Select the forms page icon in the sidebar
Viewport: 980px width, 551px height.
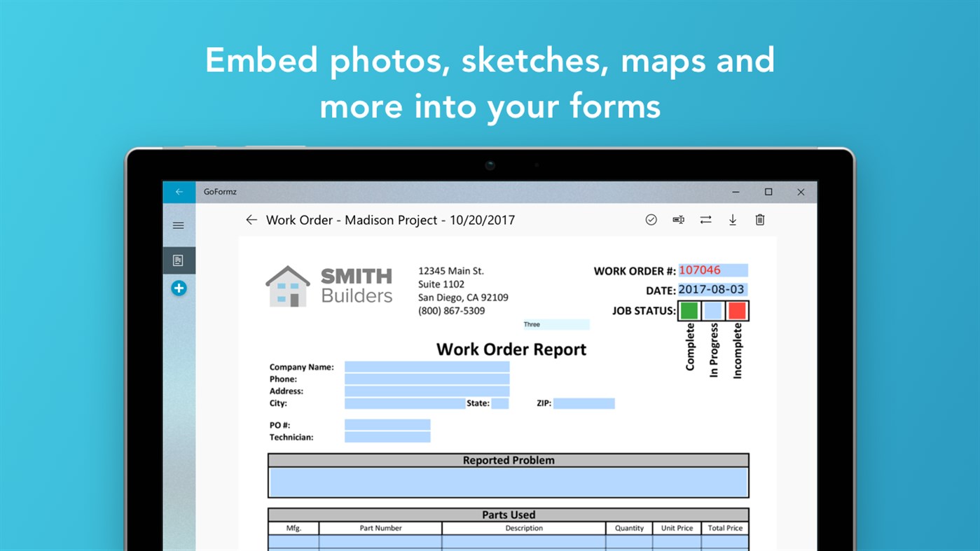click(x=178, y=260)
